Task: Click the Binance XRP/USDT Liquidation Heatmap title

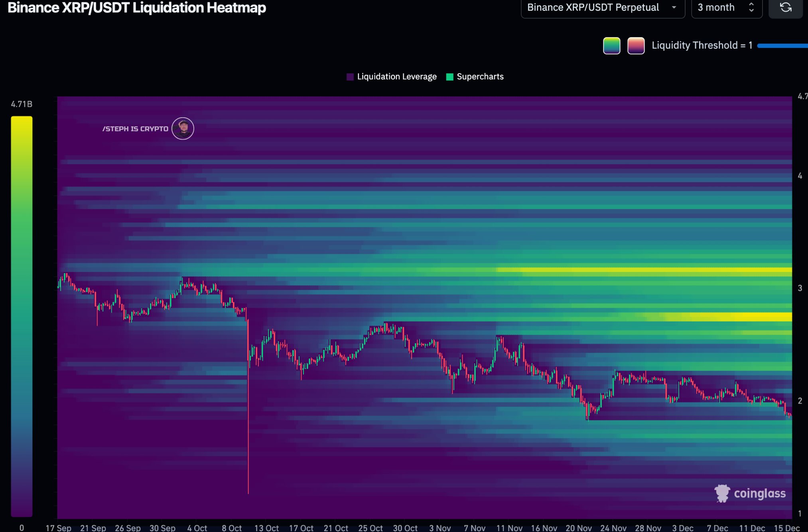Action: [137, 8]
